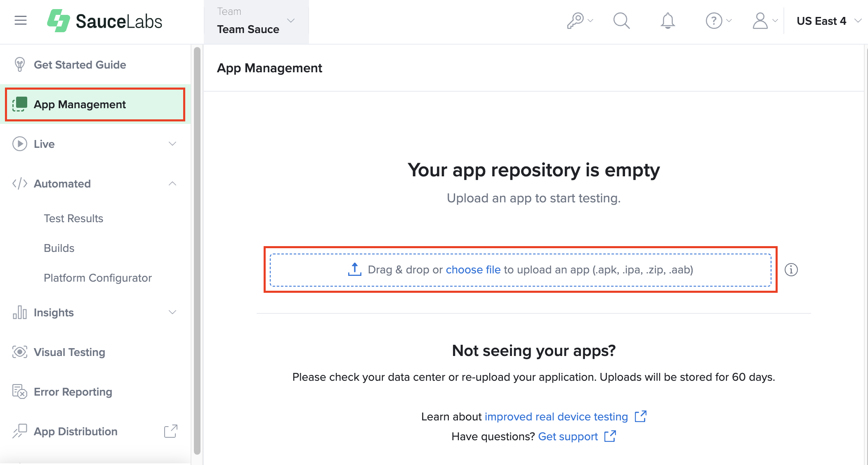This screenshot has height=465, width=868.
Task: Open notifications via the bell icon
Action: 668,21
